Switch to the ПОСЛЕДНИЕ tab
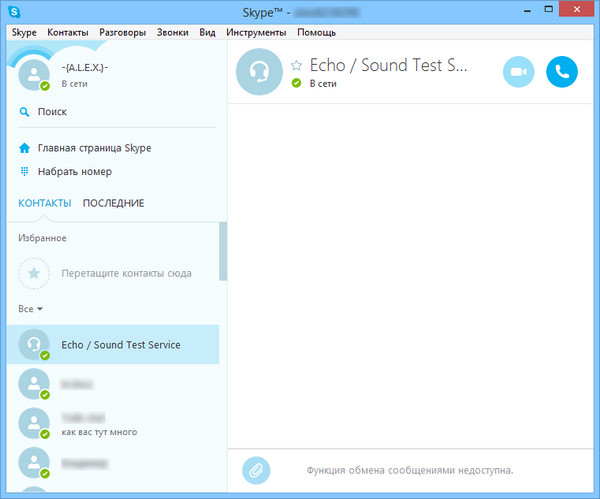This screenshot has width=600, height=499. tap(113, 203)
